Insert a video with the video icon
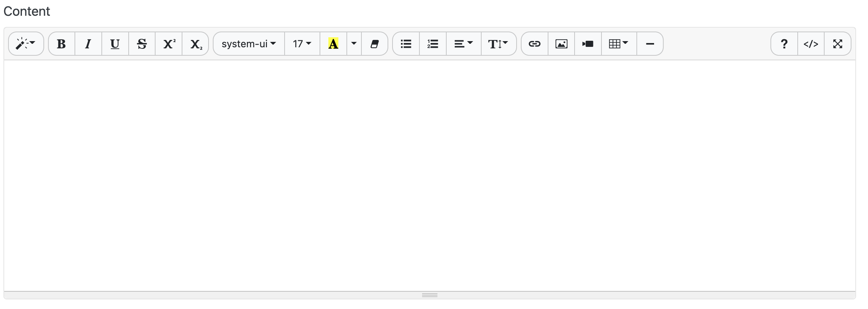The height and width of the screenshot is (309, 868). tap(588, 44)
